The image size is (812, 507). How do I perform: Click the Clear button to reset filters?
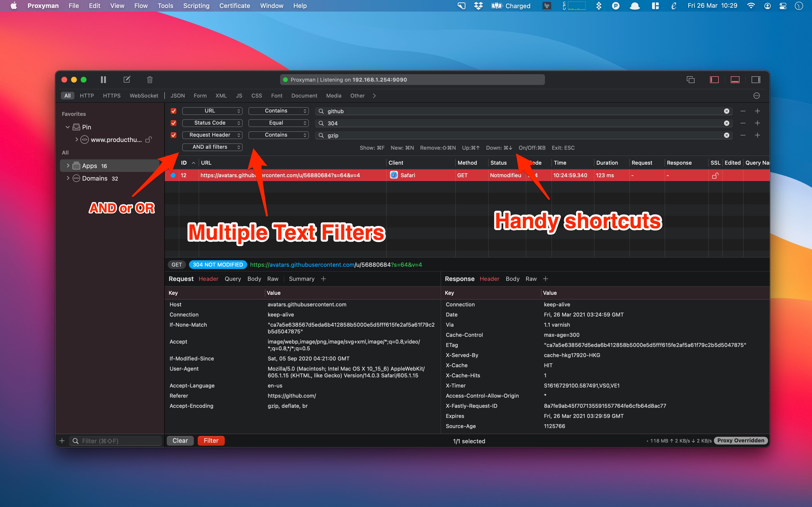pyautogui.click(x=180, y=440)
